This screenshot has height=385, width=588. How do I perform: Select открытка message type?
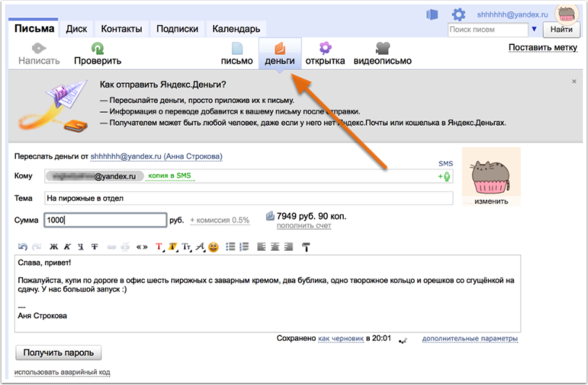pos(325,54)
